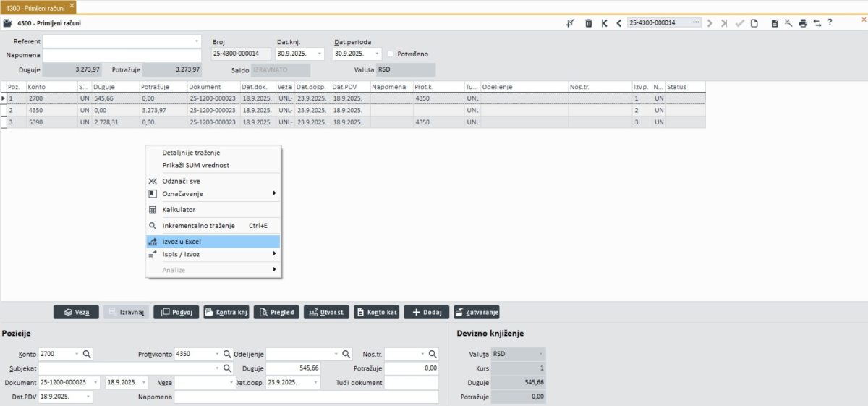This screenshot has height=406, width=868.
Task: Expand the Odeljenje dropdown in Pozicije
Action: pyautogui.click(x=336, y=354)
